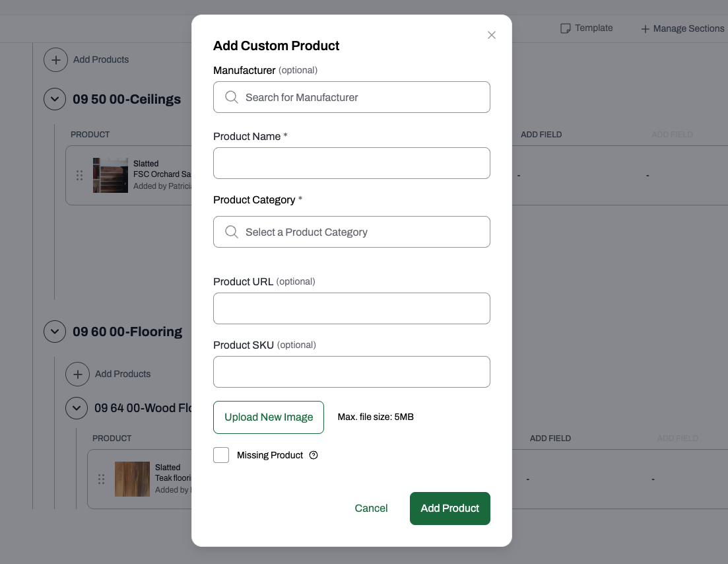The image size is (728, 564).
Task: Click the Manufacturer search magnifier icon
Action: pyautogui.click(x=231, y=97)
